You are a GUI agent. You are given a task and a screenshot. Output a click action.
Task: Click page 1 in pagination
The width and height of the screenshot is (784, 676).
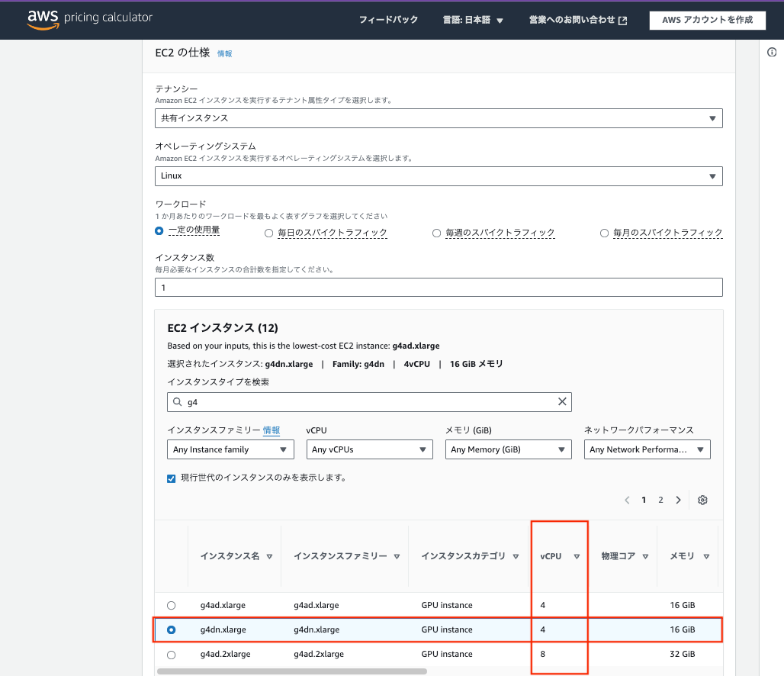coord(644,500)
